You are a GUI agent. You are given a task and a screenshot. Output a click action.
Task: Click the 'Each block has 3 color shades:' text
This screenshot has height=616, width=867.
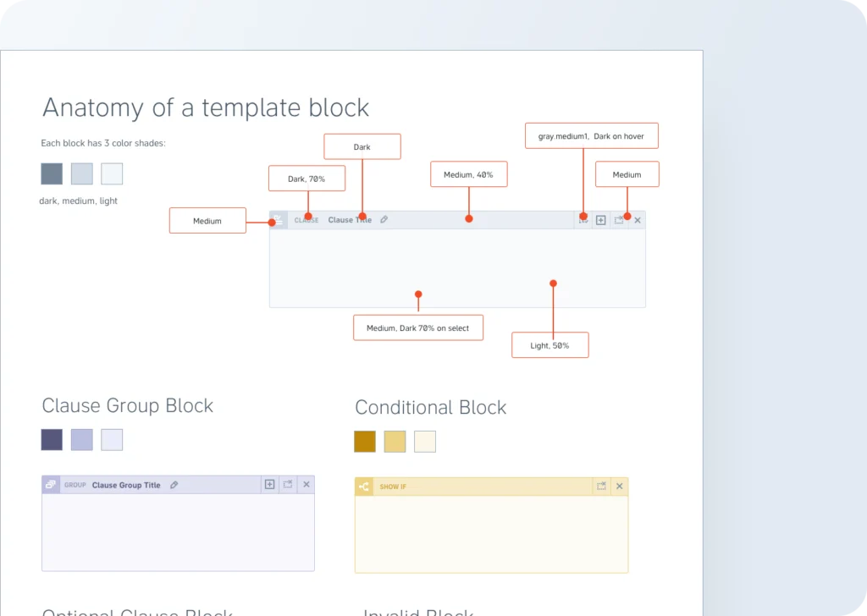103,143
